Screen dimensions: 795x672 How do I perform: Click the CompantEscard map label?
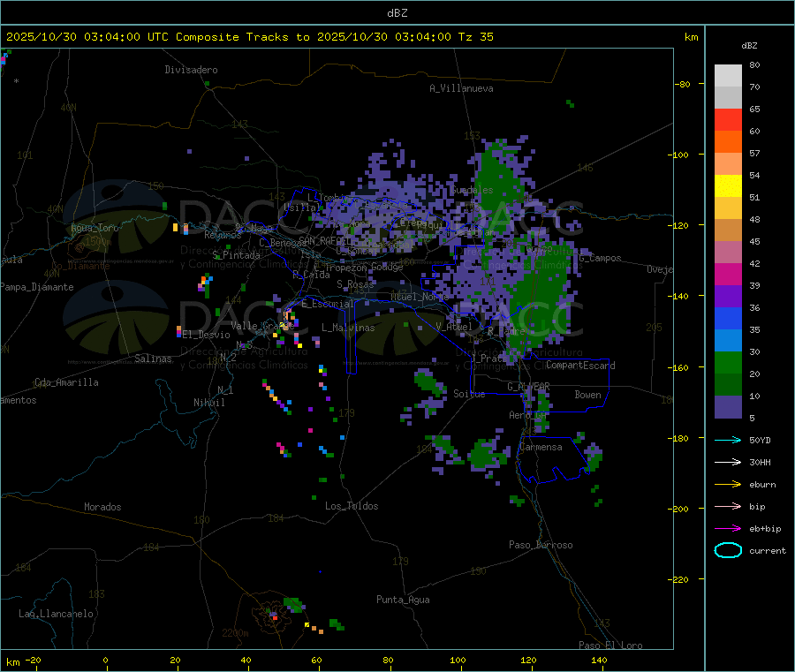click(x=580, y=366)
